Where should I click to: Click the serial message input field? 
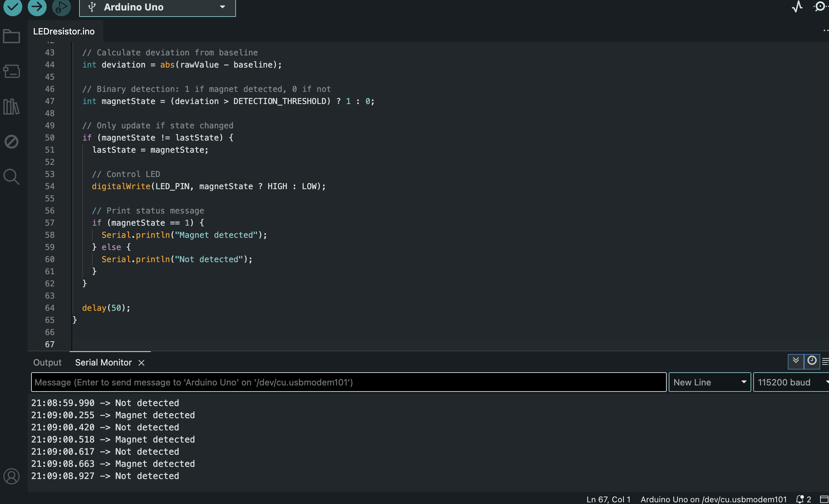click(348, 382)
